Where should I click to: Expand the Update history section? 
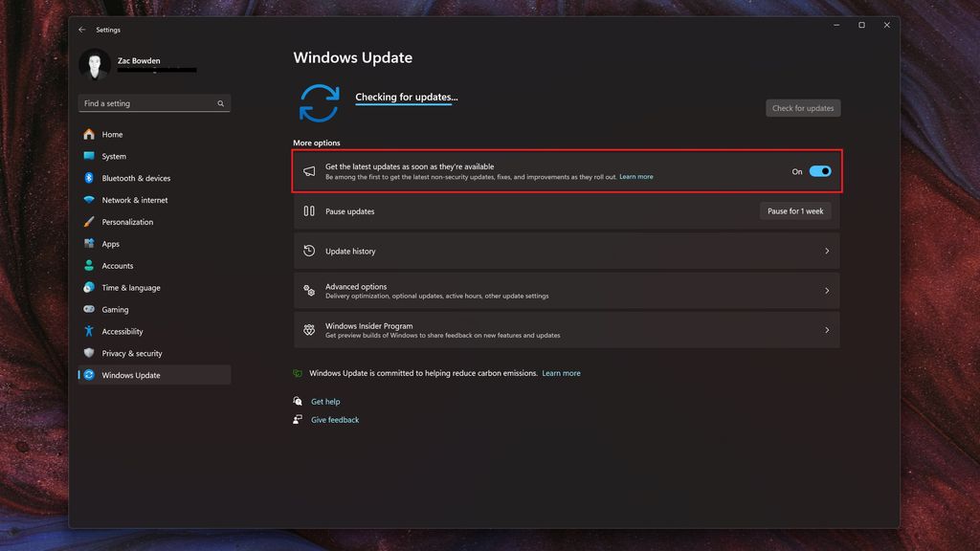pos(827,250)
